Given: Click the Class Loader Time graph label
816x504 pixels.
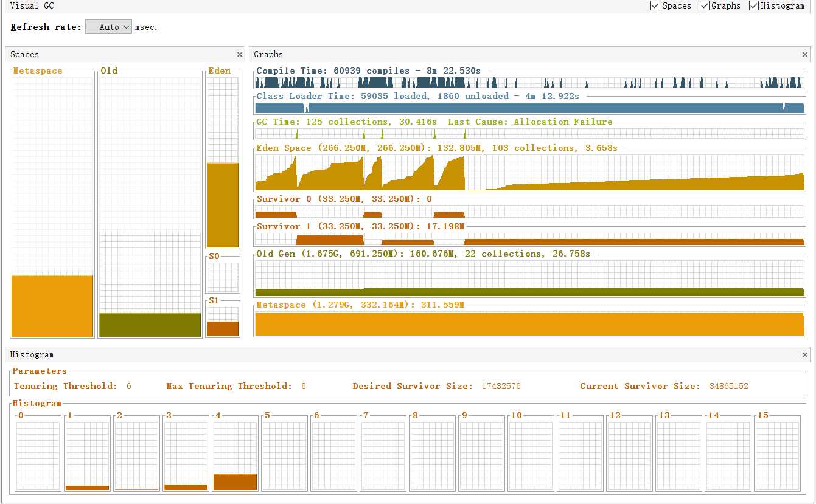Looking at the screenshot, I should pyautogui.click(x=417, y=96).
